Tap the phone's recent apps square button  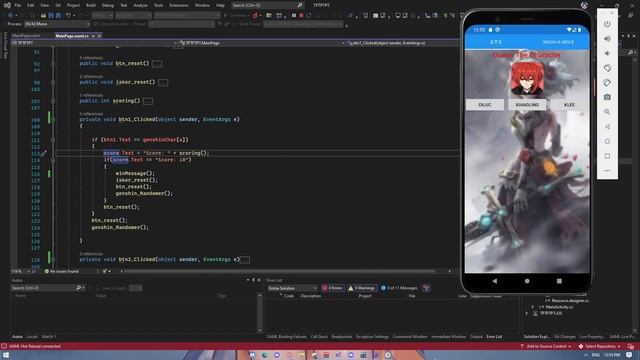click(x=559, y=281)
